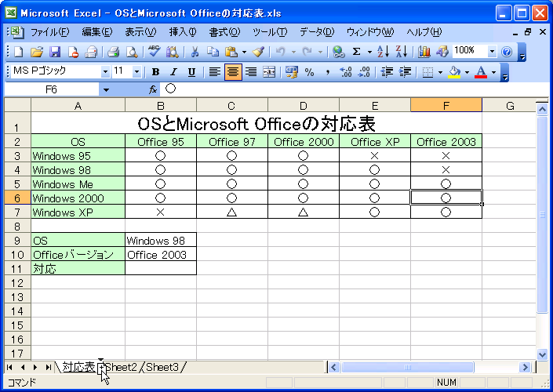Switch to the Sheet2 tab

point(121,368)
